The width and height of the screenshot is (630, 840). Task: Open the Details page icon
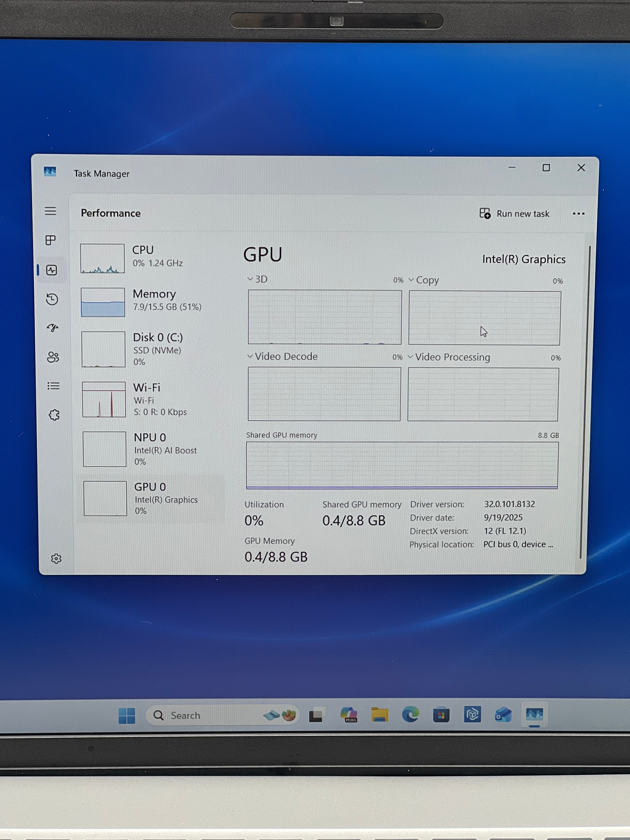click(54, 386)
